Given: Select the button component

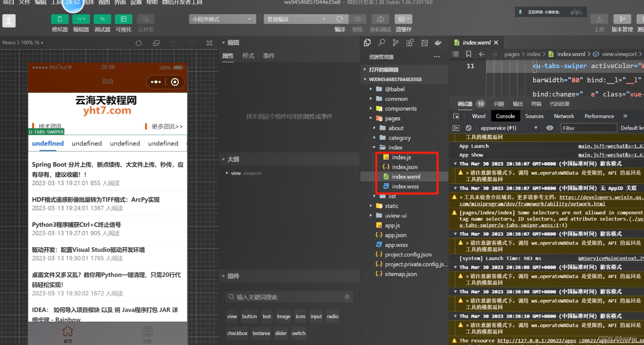Looking at the screenshot, I should [x=249, y=316].
